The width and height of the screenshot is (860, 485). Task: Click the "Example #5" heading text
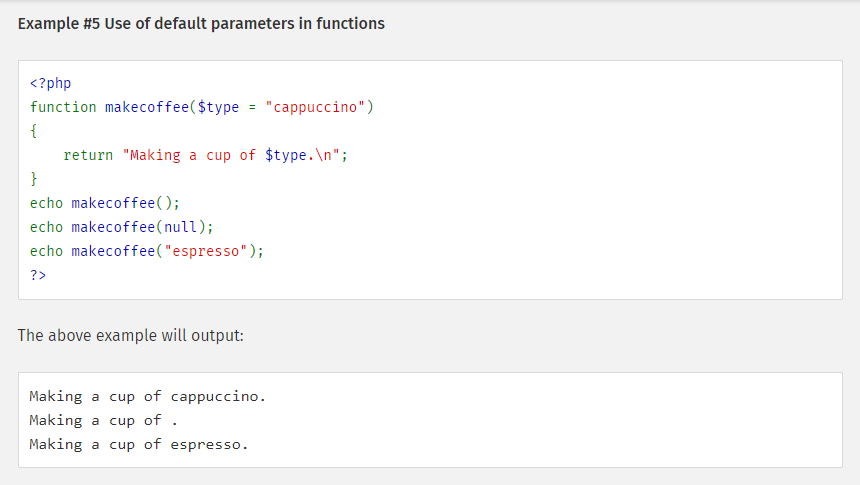[x=200, y=23]
